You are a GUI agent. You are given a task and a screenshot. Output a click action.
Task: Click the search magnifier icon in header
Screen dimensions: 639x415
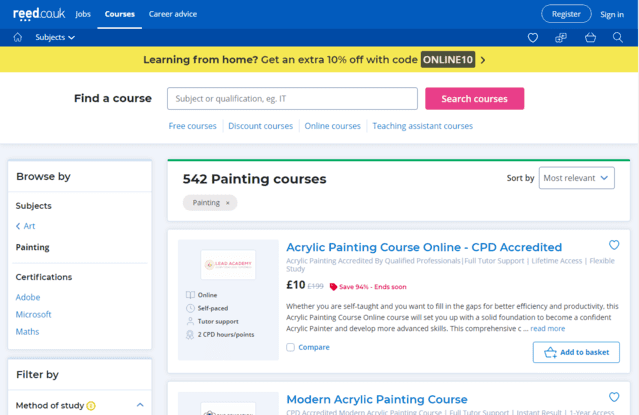618,37
